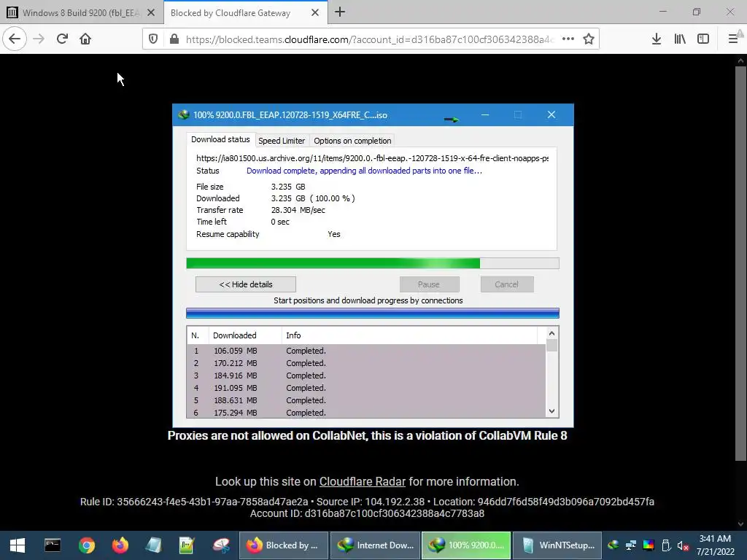Select connection row 184.916 MB
Image resolution: width=747 pixels, height=560 pixels.
coord(366,376)
